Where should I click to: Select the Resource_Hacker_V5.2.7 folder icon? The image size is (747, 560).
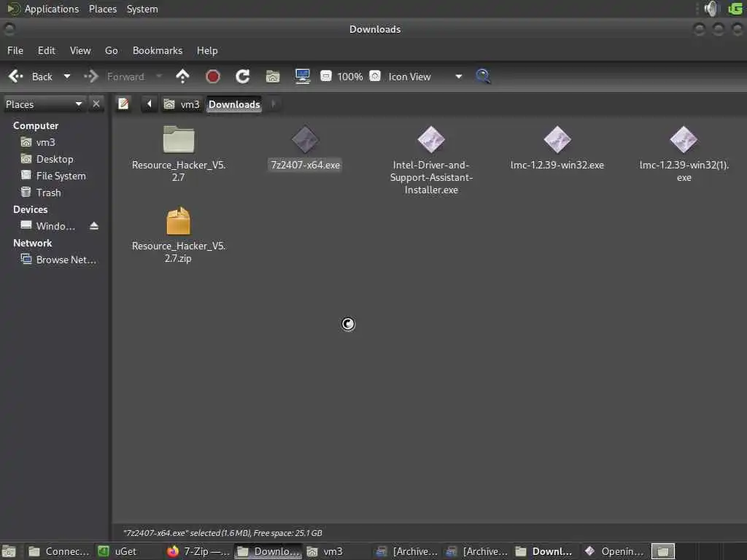point(179,139)
